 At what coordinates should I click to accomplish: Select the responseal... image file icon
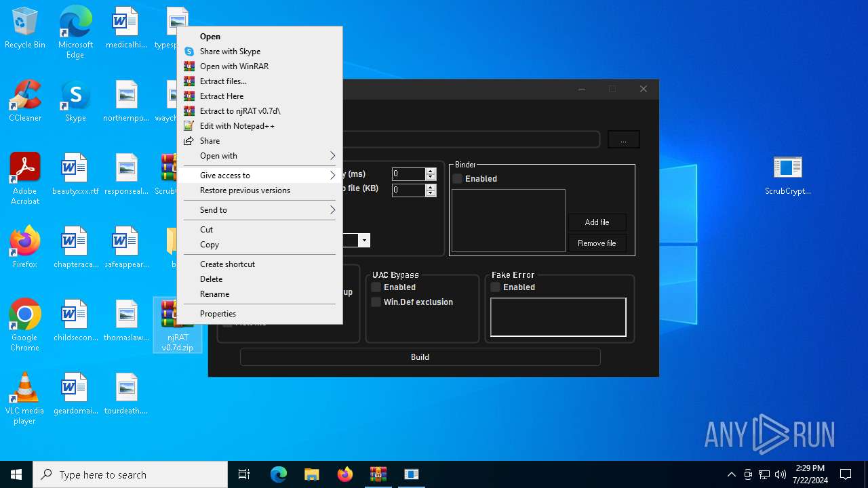pos(126,175)
